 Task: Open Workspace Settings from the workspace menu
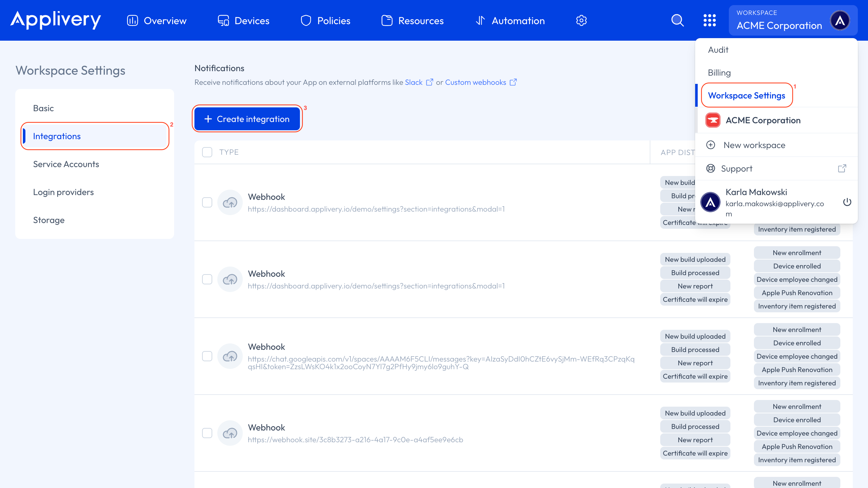click(x=747, y=95)
